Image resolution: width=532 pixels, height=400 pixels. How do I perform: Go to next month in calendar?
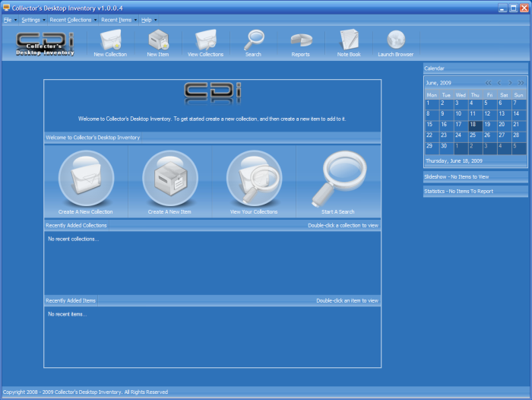pyautogui.click(x=510, y=83)
